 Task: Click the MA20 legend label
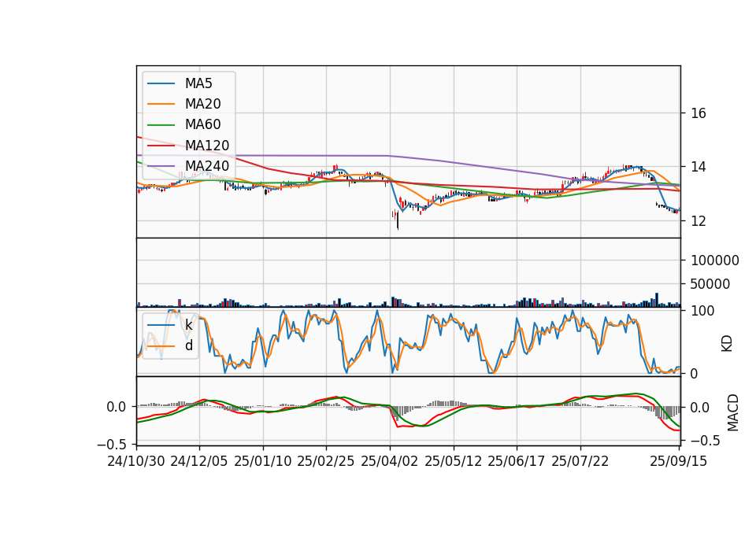click(x=202, y=104)
